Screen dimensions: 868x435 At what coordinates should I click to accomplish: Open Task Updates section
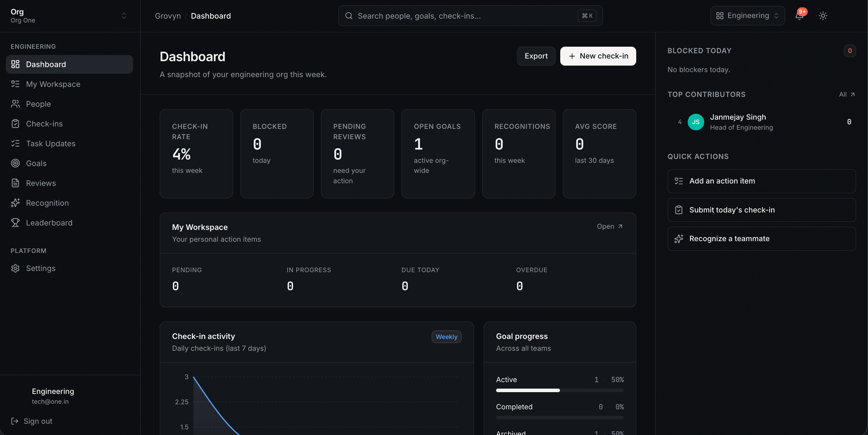point(69,143)
